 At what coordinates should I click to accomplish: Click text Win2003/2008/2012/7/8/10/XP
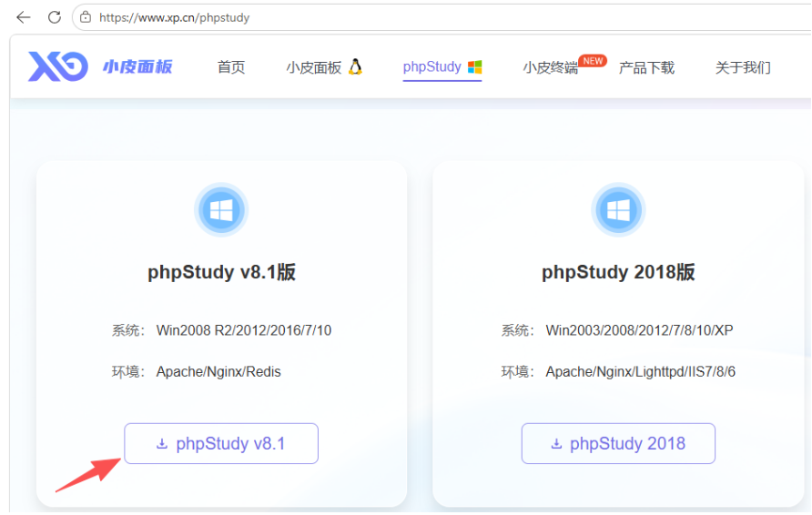640,330
